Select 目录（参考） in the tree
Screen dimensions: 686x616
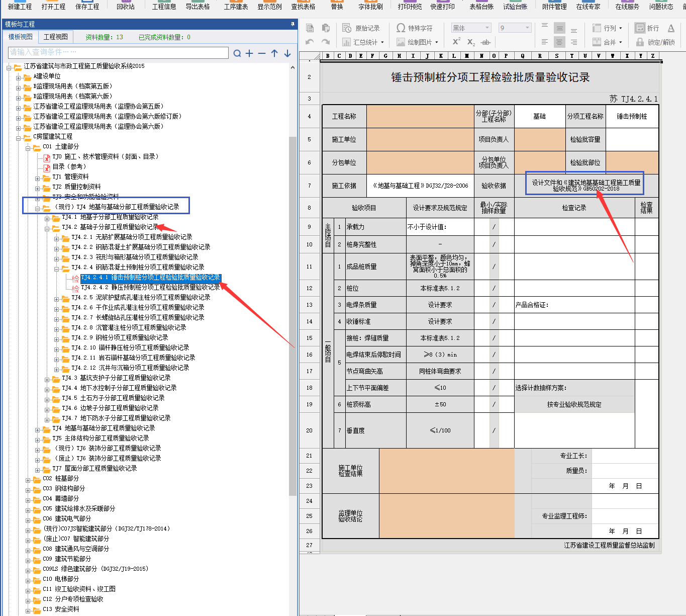(x=69, y=166)
